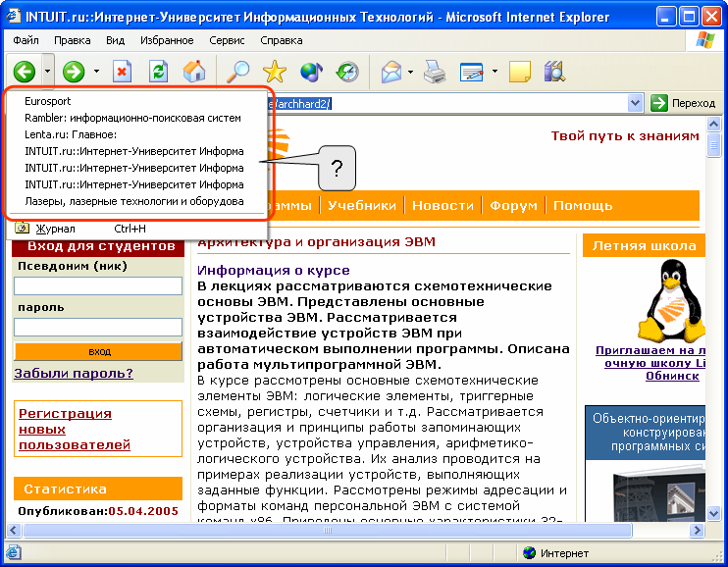Click the horizontal scrollbar thumb
The height and width of the screenshot is (567, 728).
(328, 530)
